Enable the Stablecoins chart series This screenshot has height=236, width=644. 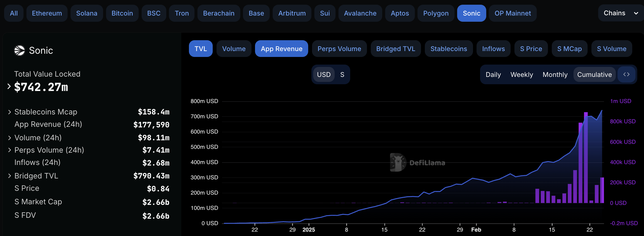coord(449,49)
